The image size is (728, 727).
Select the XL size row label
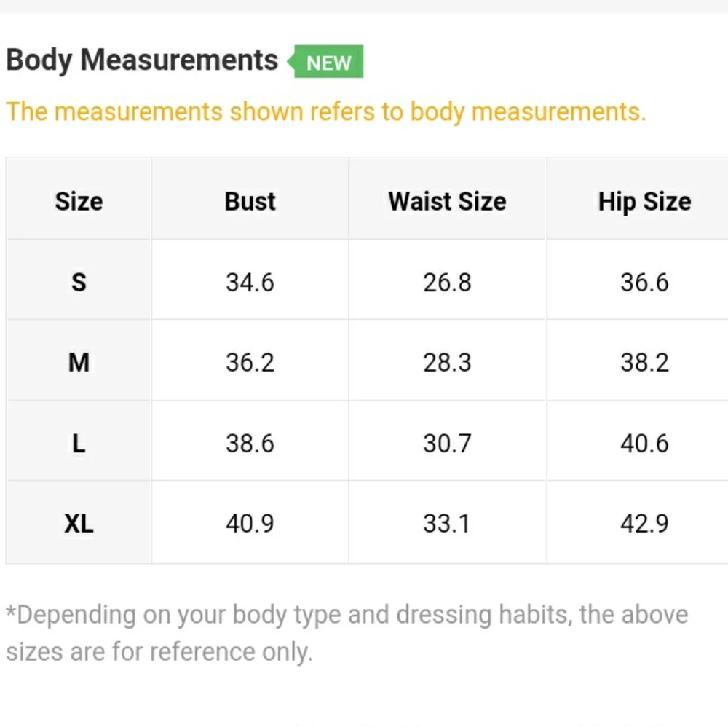(x=79, y=524)
